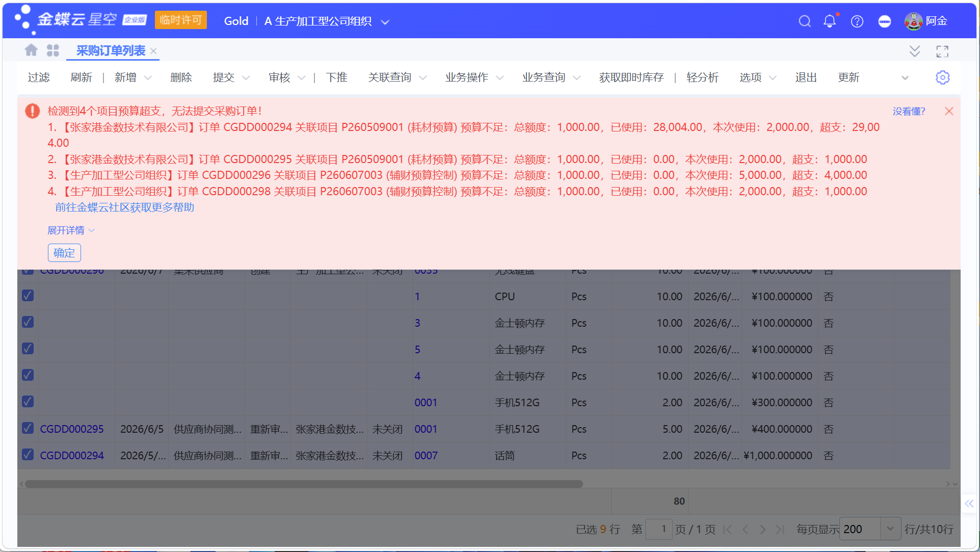Open order CGDD000294 link
980x552 pixels.
click(x=72, y=456)
